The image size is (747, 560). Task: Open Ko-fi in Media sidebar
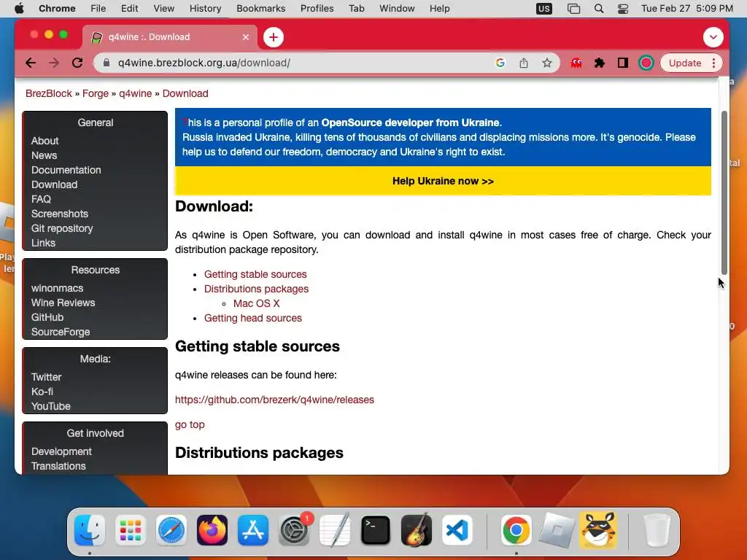pyautogui.click(x=42, y=392)
